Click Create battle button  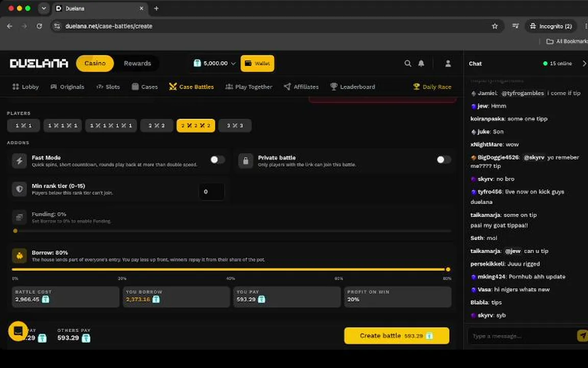[397, 336]
